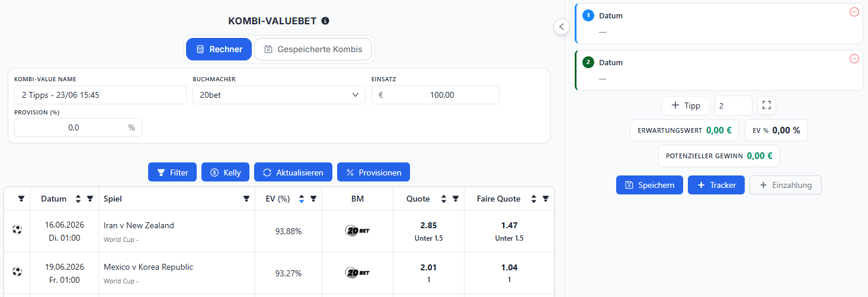Remove tip 1 with red minus icon

(854, 12)
